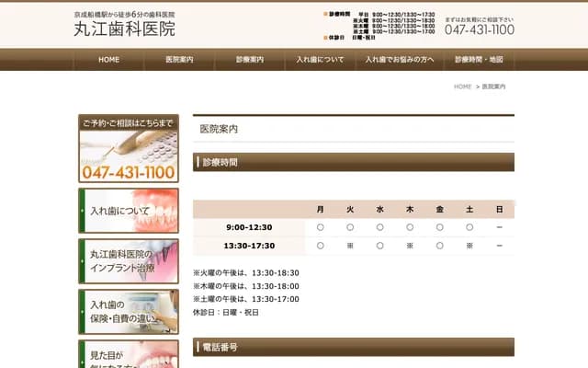The height and width of the screenshot is (368, 588).
Task: Click the HOME breadcrumb link
Action: [462, 86]
